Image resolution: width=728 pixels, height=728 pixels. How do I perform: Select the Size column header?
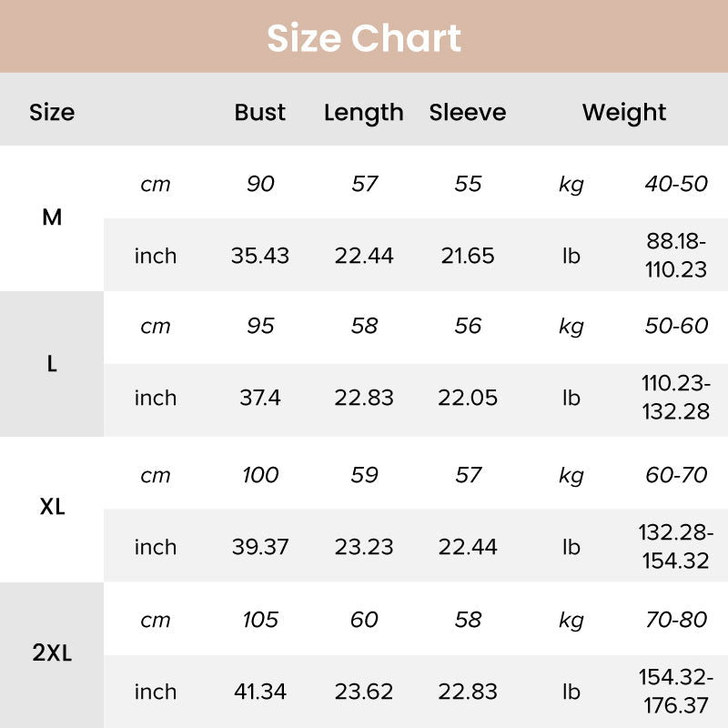tap(52, 113)
